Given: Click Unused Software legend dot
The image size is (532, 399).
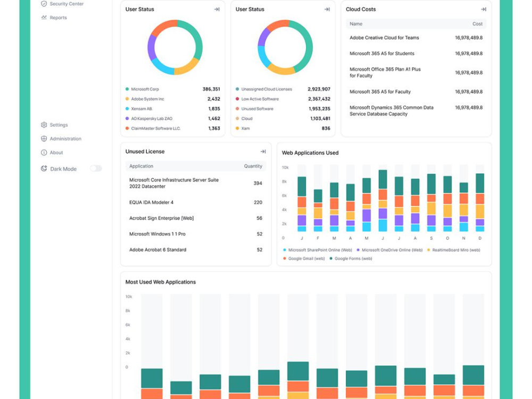Looking at the screenshot, I should 237,109.
